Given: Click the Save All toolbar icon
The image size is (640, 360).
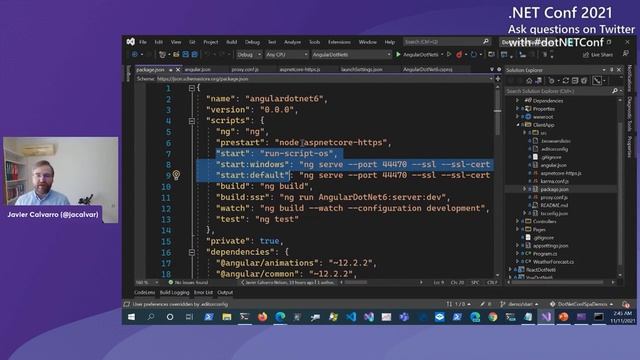Looking at the screenshot, I should pos(194,54).
